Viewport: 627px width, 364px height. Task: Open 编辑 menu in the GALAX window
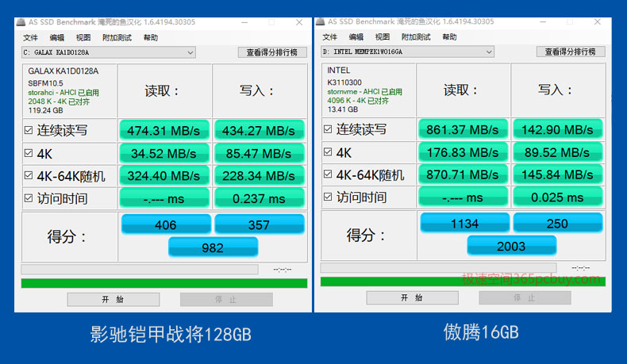coord(57,37)
